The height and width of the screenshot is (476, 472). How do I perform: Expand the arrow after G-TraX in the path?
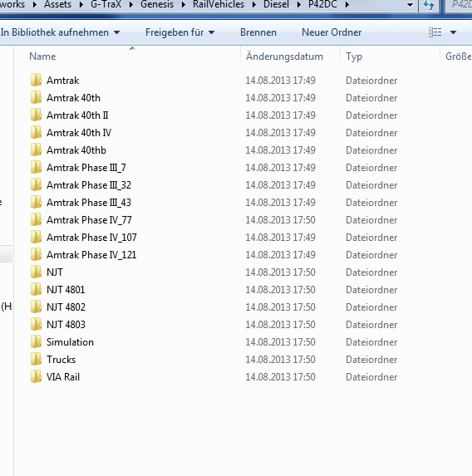click(131, 4)
